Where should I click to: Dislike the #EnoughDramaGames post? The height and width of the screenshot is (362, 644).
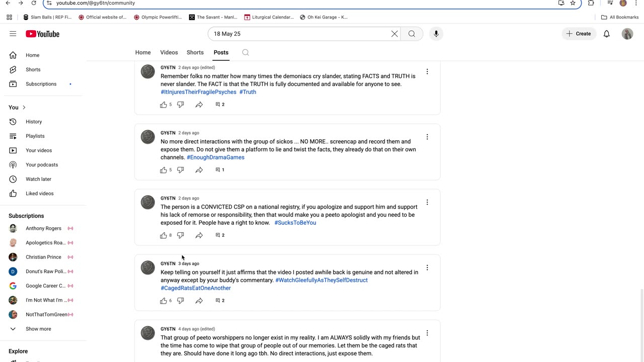tap(181, 170)
